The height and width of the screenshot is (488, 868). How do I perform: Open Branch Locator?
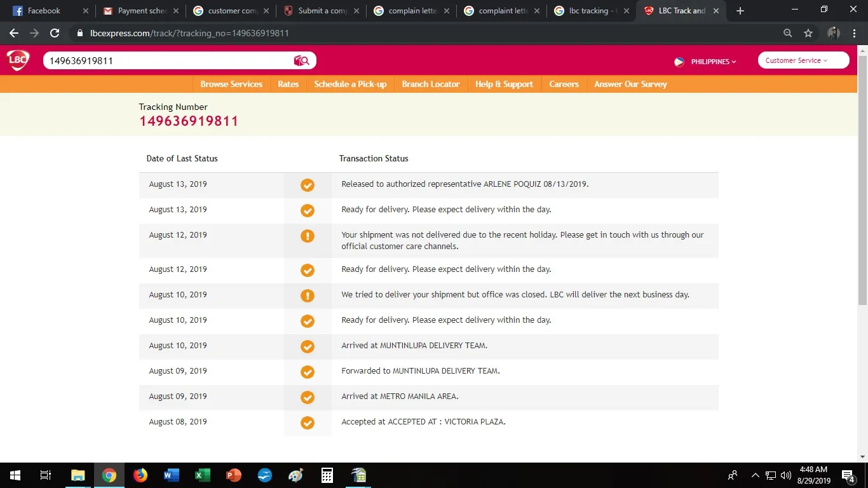coord(431,84)
